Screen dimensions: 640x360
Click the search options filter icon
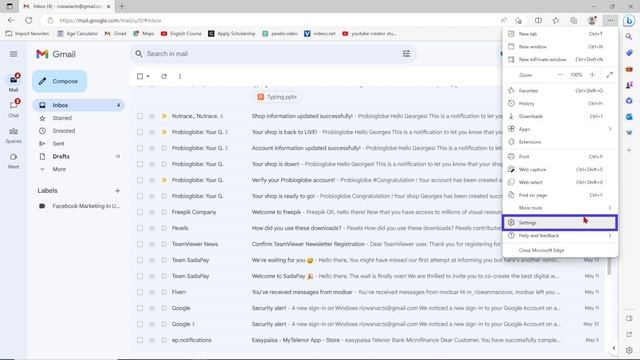[407, 53]
